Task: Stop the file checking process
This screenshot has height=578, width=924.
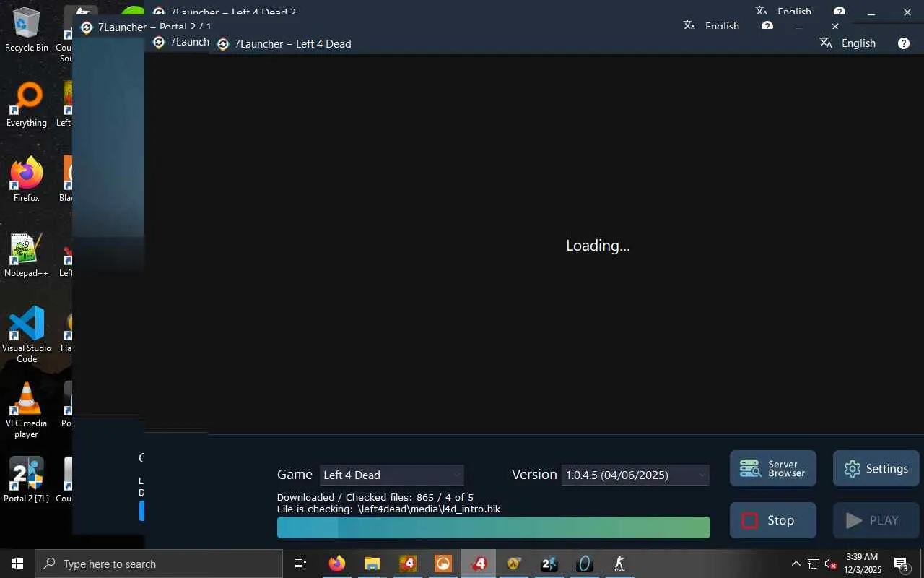Action: [x=773, y=520]
